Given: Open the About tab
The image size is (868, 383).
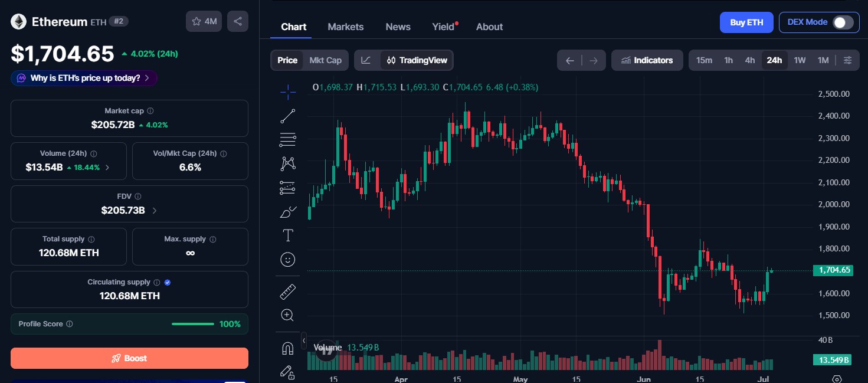Looking at the screenshot, I should point(489,27).
